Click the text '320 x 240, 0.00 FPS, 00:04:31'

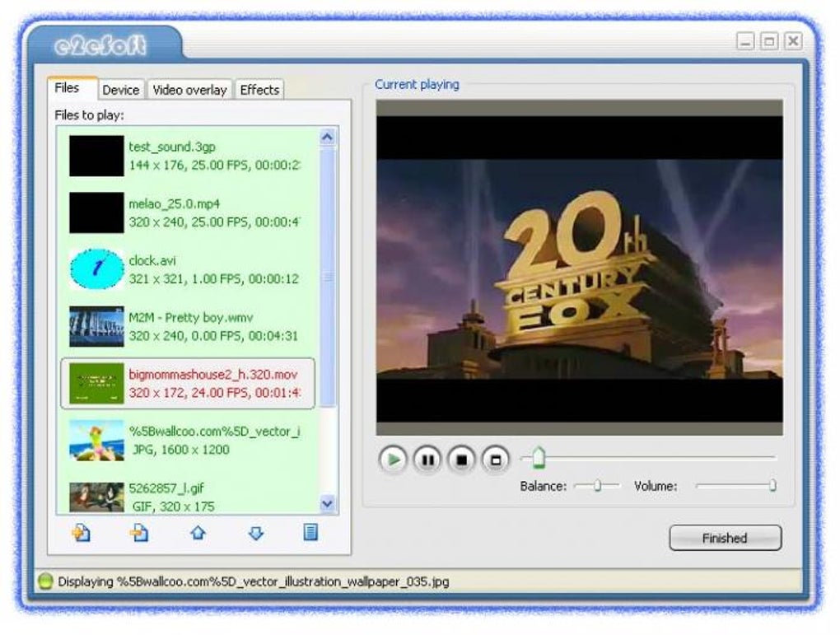click(213, 336)
